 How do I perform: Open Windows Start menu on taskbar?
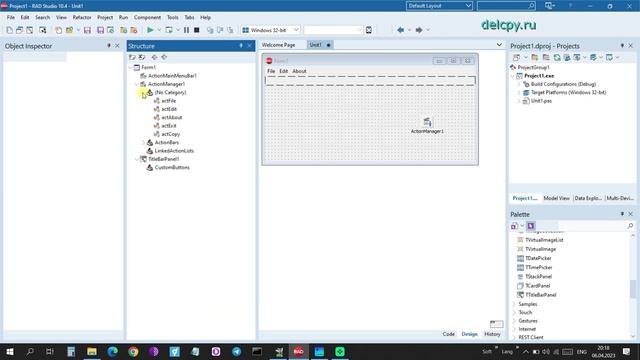(x=10, y=351)
